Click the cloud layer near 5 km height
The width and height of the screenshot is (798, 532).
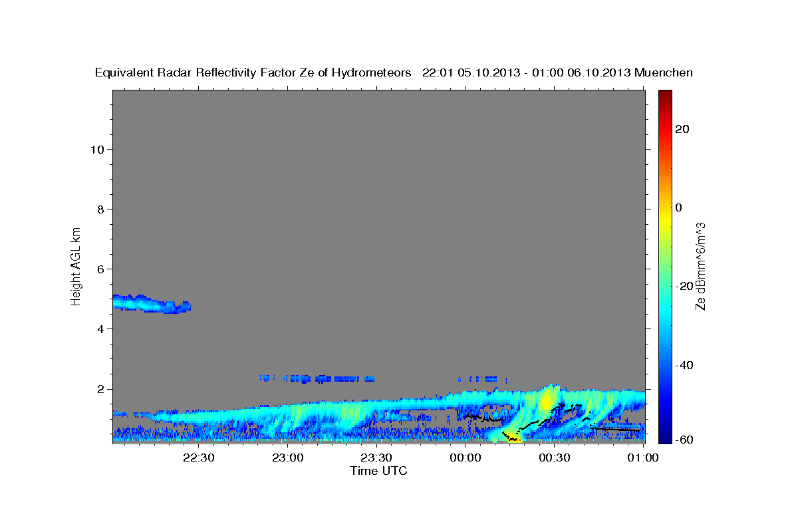pos(151,304)
